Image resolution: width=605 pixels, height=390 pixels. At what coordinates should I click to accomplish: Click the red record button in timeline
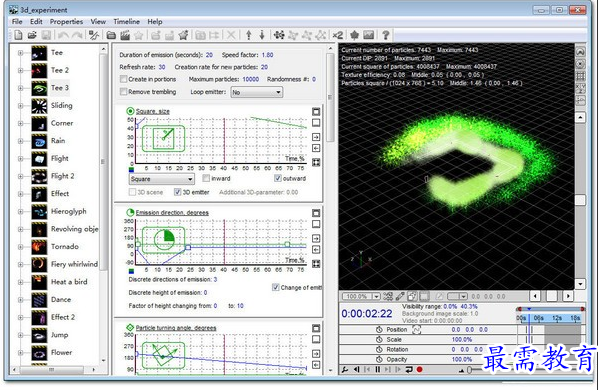(x=419, y=369)
